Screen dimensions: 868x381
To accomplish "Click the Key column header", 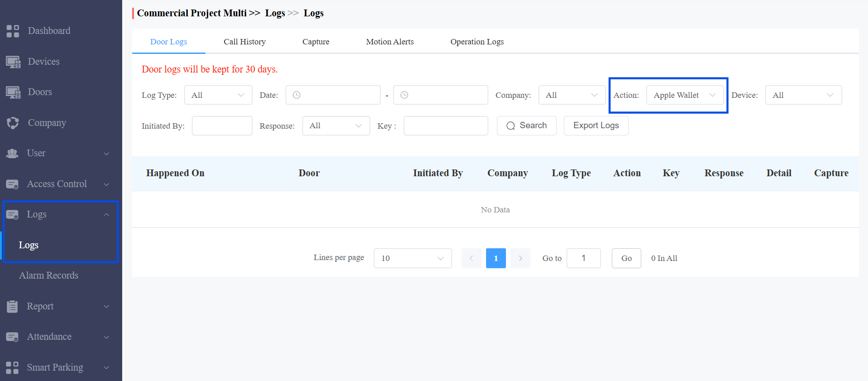I will (671, 173).
